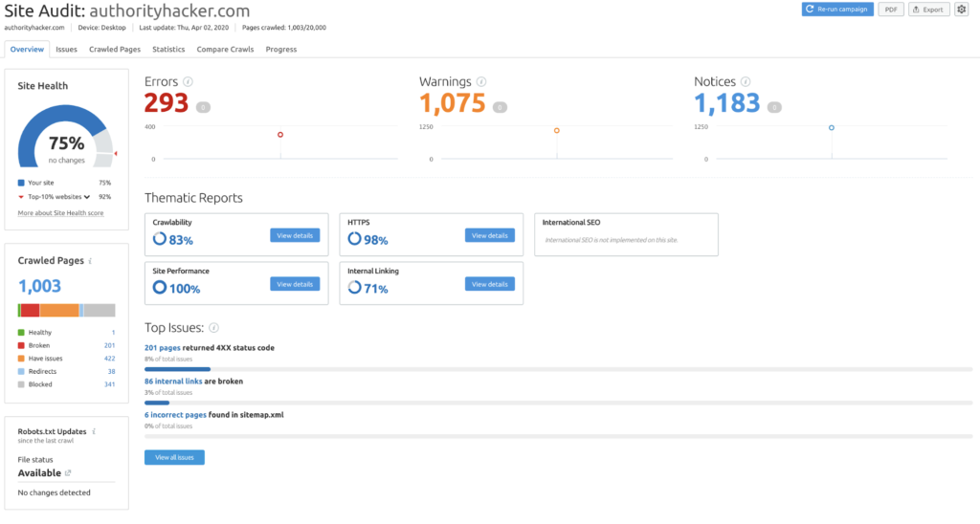The height and width of the screenshot is (524, 980).
Task: Open the settings gear icon
Action: tap(961, 10)
